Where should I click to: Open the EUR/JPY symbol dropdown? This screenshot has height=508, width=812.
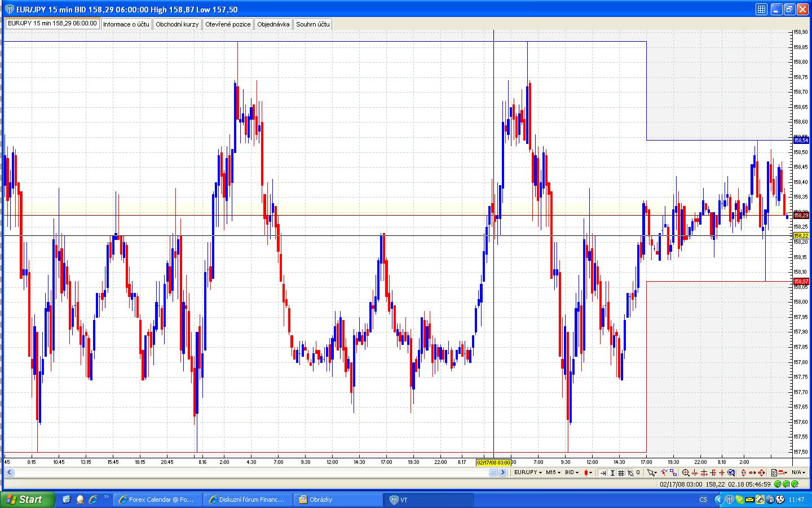(528, 472)
